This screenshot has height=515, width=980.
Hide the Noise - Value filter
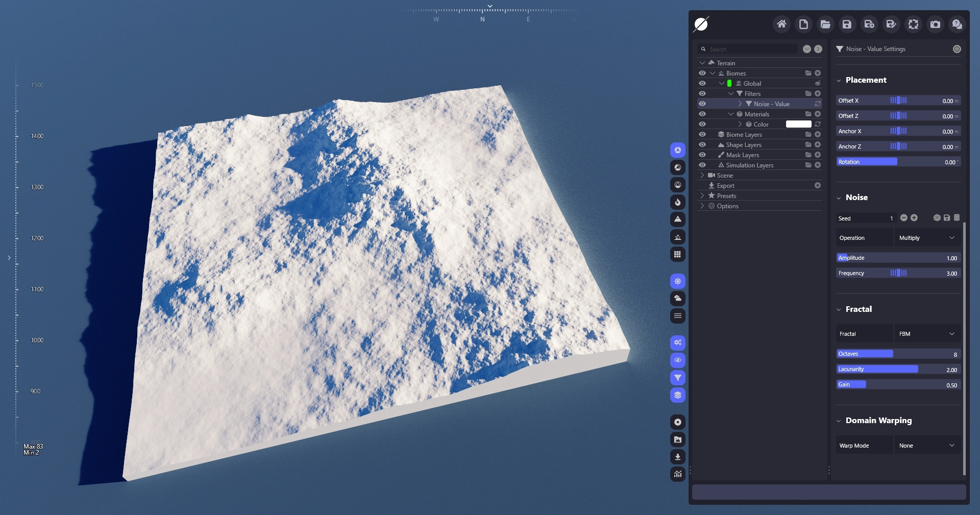coord(702,104)
